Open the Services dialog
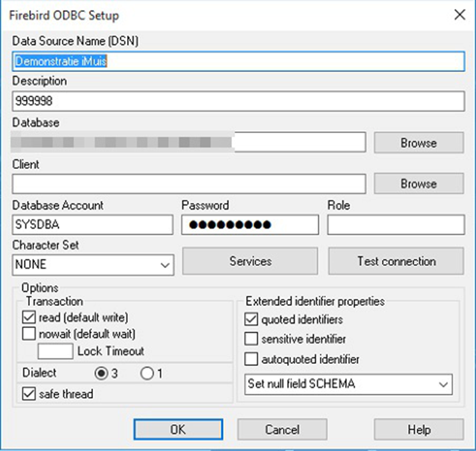The height and width of the screenshot is (451, 476). tap(250, 261)
